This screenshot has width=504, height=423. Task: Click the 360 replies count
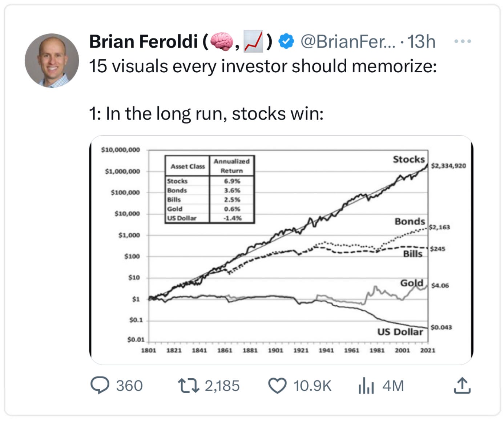(129, 386)
